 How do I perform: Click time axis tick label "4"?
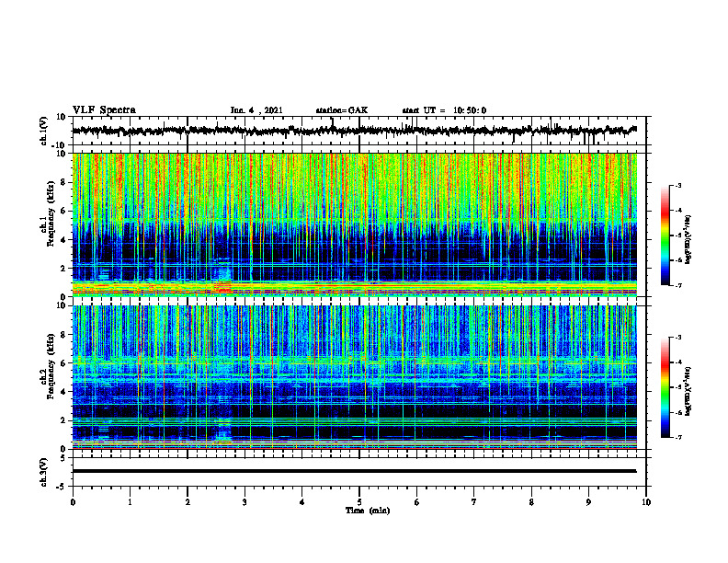pos(302,502)
